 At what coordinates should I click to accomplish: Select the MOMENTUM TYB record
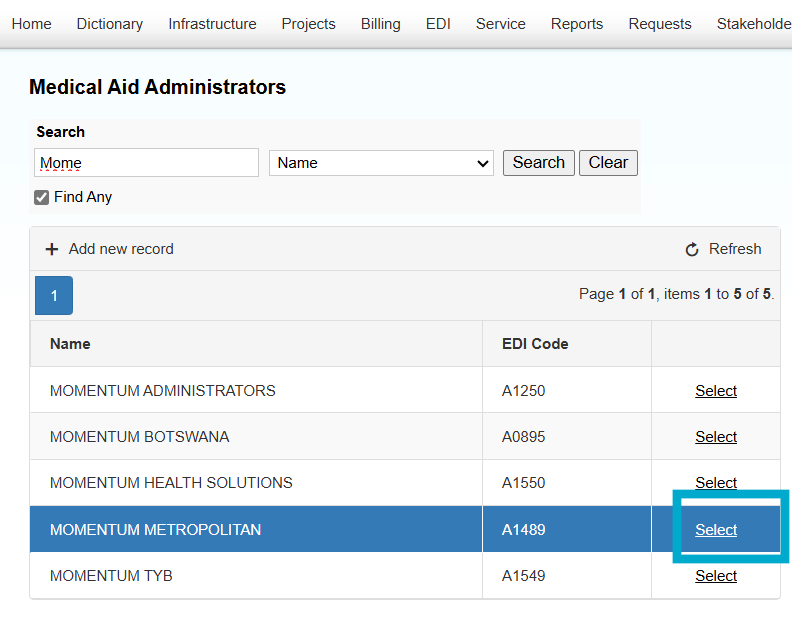coord(716,575)
